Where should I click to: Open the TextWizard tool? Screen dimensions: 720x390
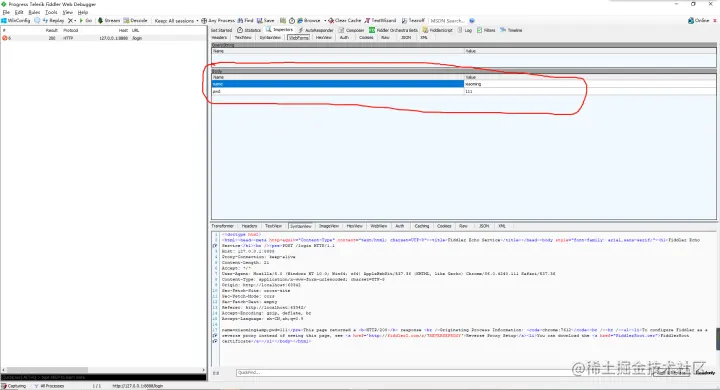coord(380,21)
